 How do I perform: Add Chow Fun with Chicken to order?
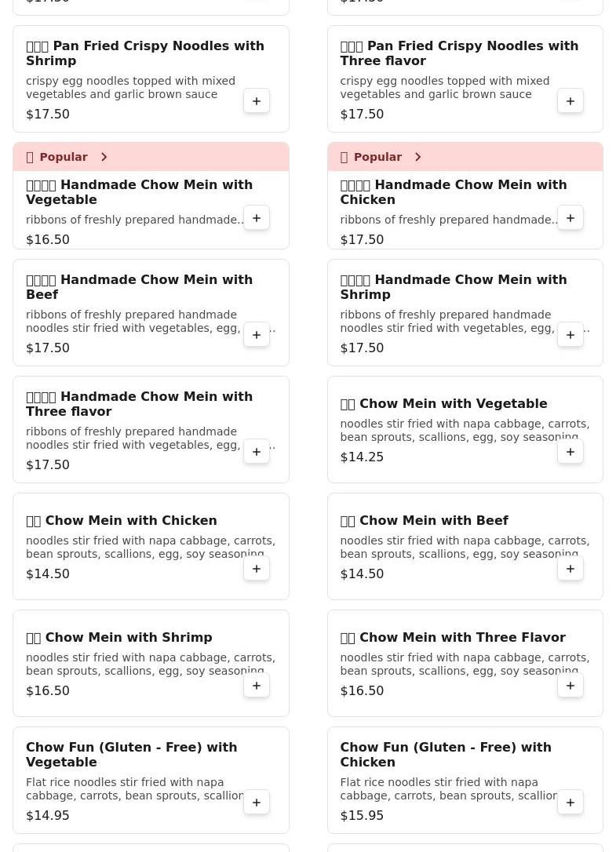point(570,803)
